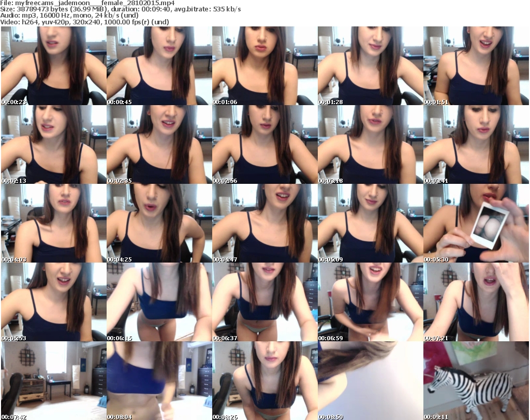Select the thumbnail stamped 00:07:21

(x=476, y=302)
